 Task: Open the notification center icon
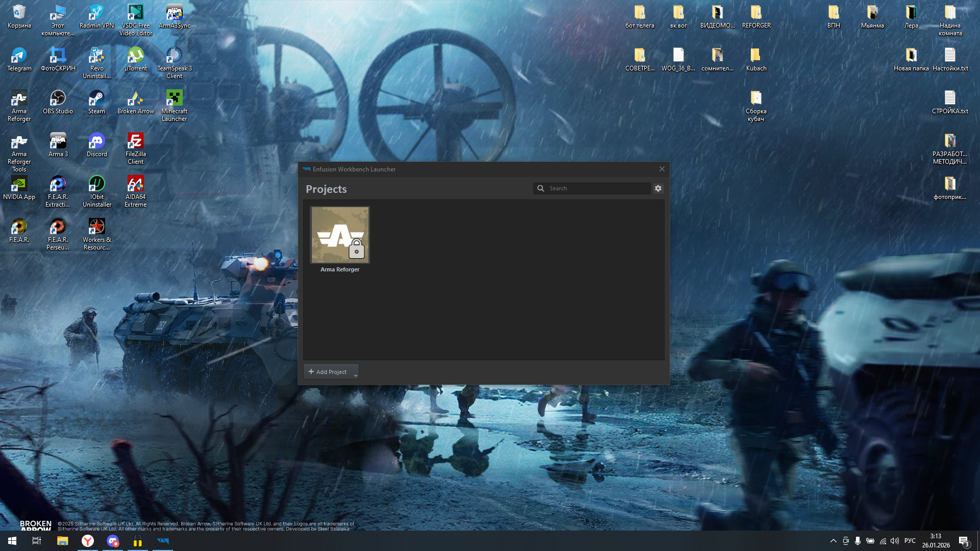(963, 541)
